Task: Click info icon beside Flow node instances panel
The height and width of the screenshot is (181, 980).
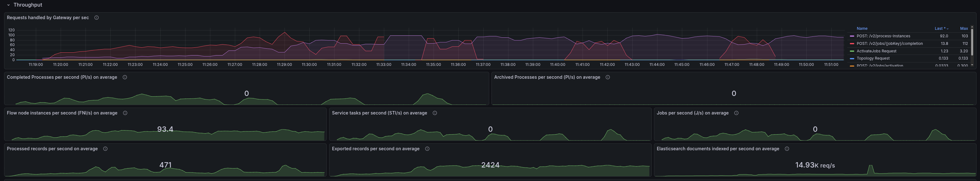Action: point(125,113)
